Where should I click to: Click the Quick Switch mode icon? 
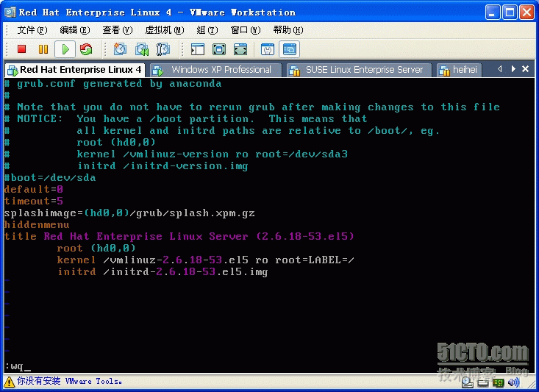pos(240,49)
